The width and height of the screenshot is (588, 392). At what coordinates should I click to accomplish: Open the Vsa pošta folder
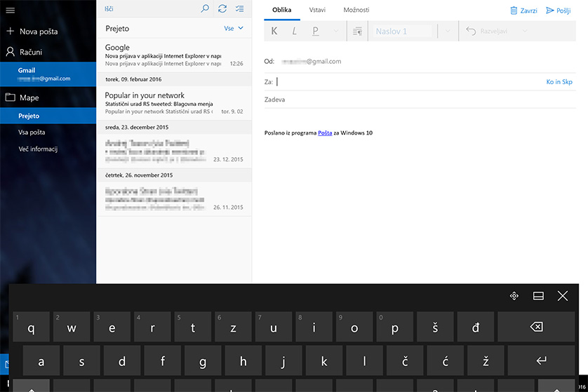click(48, 133)
